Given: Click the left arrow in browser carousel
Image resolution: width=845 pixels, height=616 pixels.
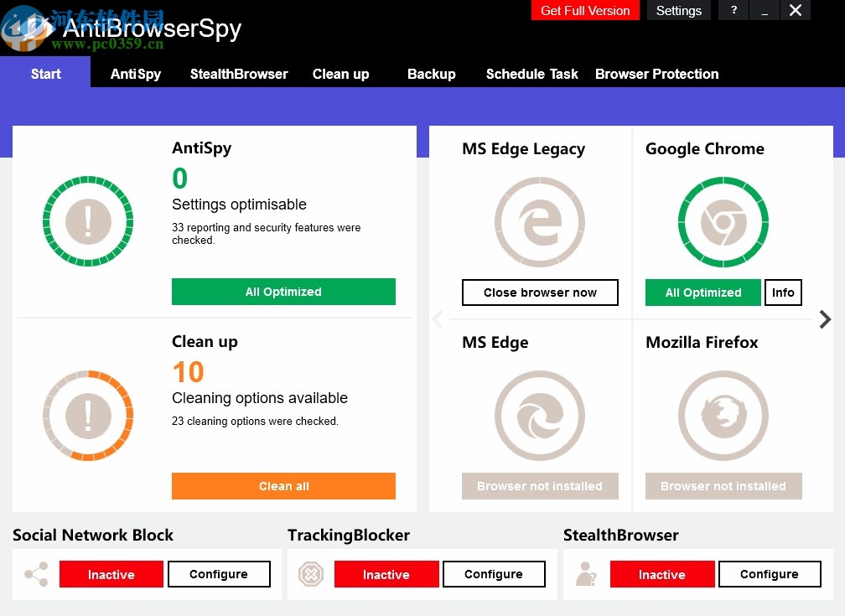Looking at the screenshot, I should click(x=437, y=319).
